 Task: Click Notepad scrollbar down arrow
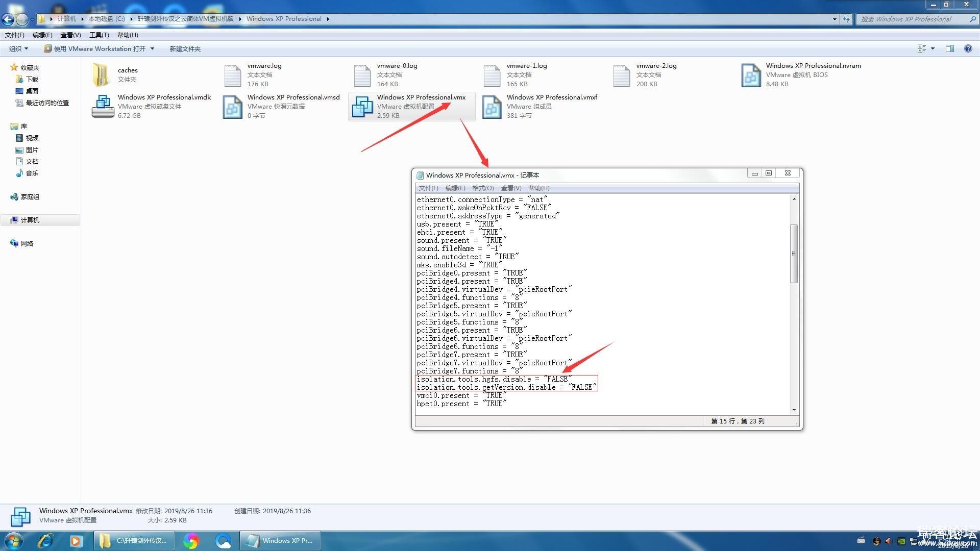pos(794,410)
